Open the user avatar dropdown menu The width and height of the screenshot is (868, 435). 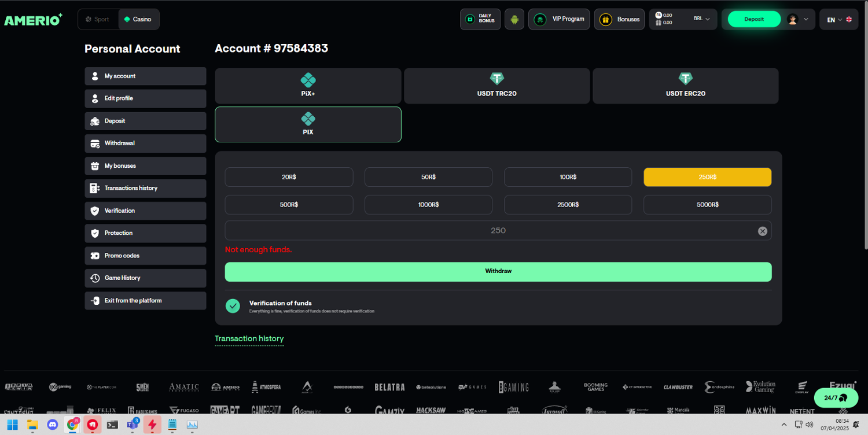tap(798, 19)
